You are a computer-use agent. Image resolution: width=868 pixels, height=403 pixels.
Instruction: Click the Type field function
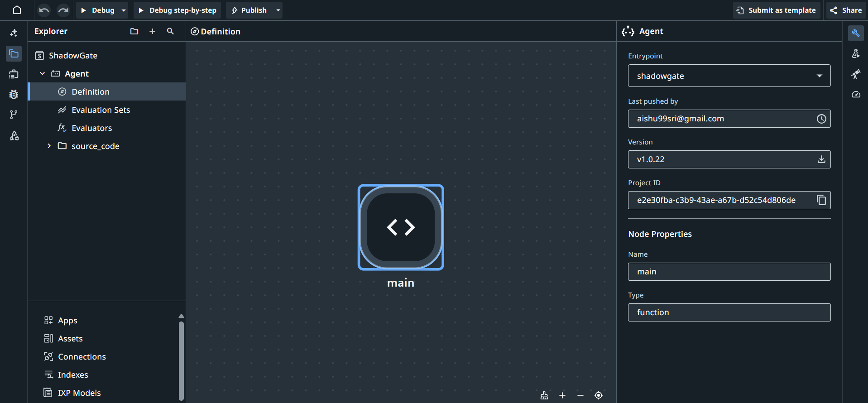[x=729, y=312]
